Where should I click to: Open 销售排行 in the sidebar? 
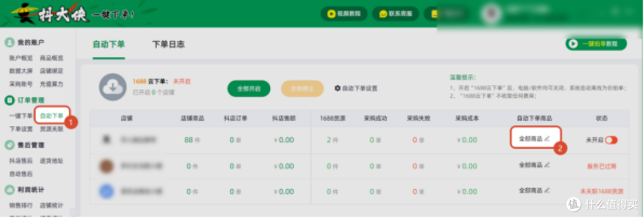[21, 205]
